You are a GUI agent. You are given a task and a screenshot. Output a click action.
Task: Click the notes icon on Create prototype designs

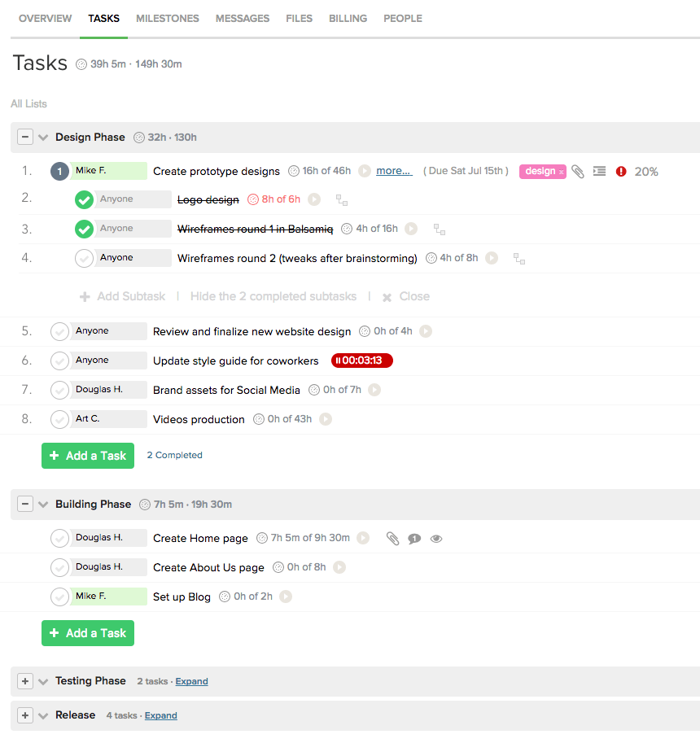(x=599, y=172)
